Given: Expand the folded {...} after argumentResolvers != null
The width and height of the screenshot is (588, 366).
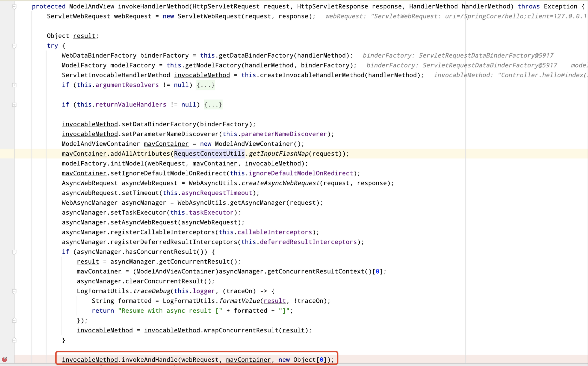Looking at the screenshot, I should pyautogui.click(x=205, y=85).
